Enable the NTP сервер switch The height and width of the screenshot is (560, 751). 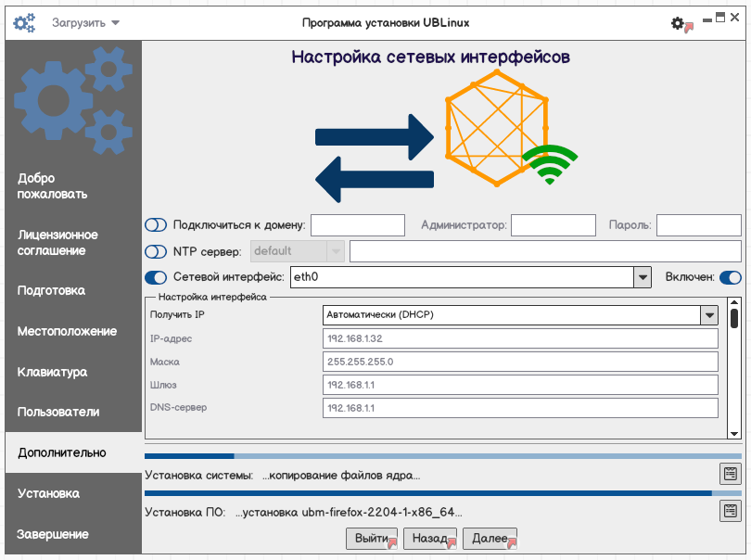[156, 251]
